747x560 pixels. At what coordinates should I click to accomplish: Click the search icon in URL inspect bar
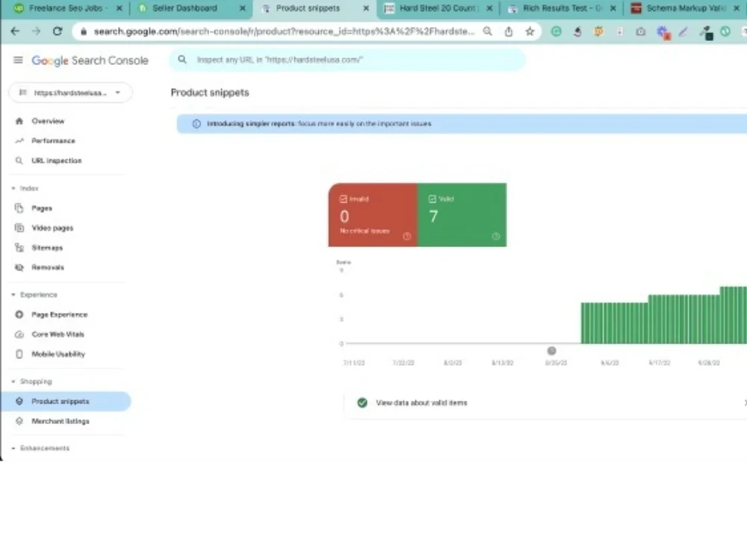pos(182,60)
